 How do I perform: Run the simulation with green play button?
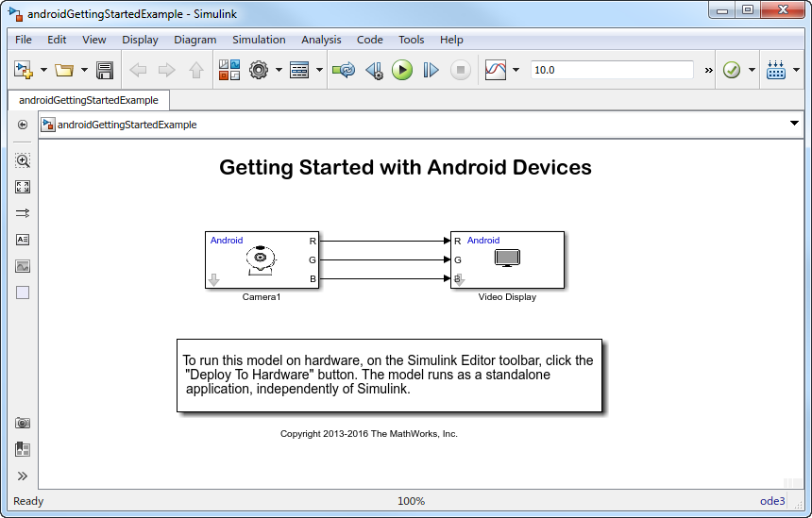(x=402, y=70)
